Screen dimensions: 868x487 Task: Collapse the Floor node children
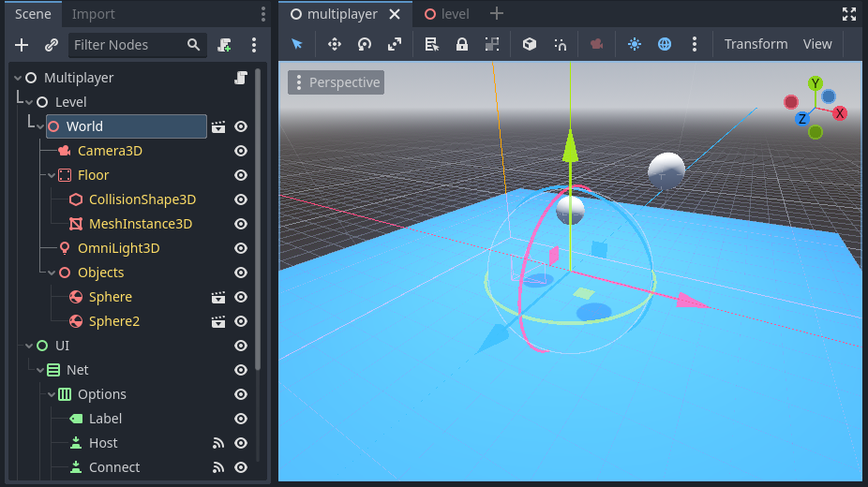pyautogui.click(x=52, y=176)
